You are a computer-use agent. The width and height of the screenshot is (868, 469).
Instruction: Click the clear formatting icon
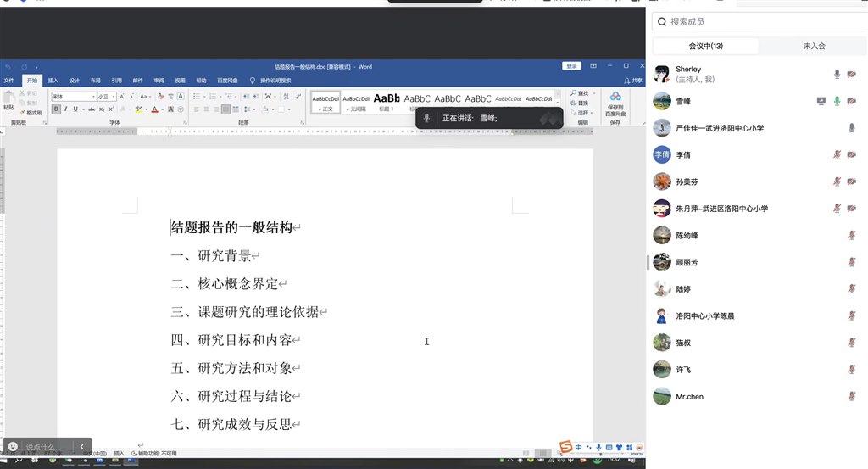click(160, 97)
